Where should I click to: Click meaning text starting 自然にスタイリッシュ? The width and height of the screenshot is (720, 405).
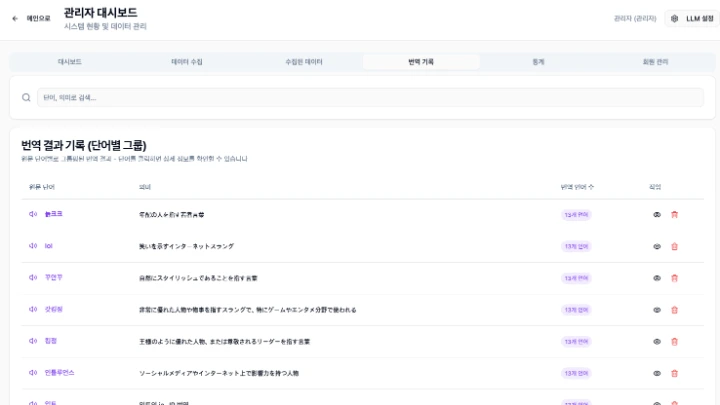pos(198,278)
